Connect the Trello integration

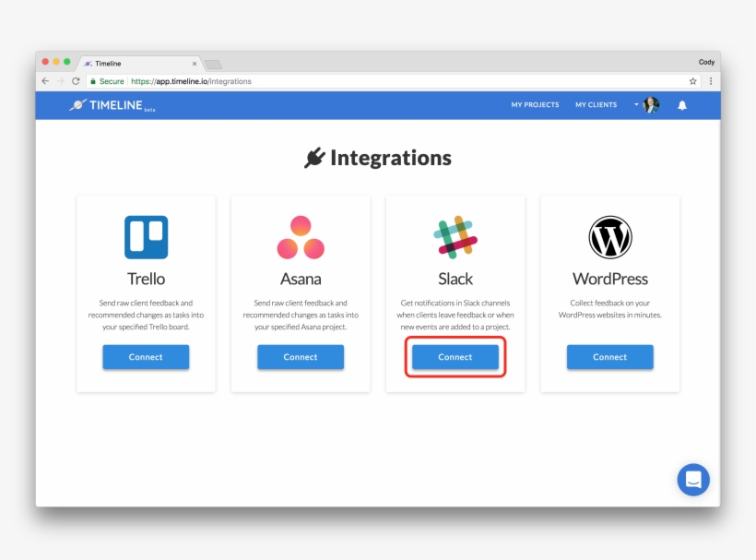pos(146,357)
